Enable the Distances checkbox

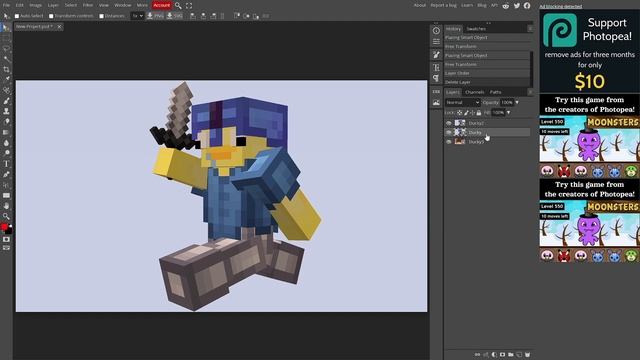[102, 16]
